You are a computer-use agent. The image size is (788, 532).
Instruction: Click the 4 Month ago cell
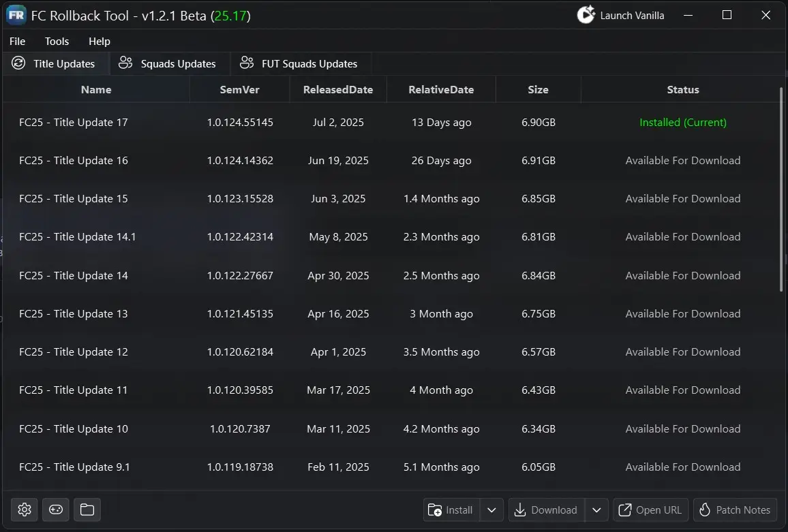(441, 390)
